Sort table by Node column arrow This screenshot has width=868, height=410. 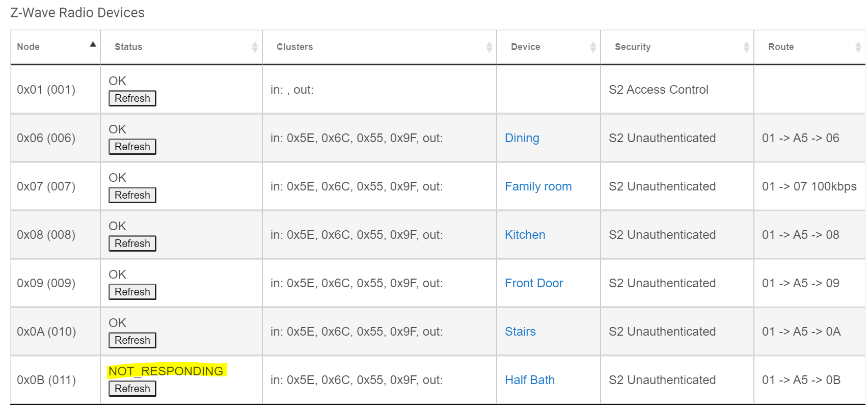pos(93,44)
